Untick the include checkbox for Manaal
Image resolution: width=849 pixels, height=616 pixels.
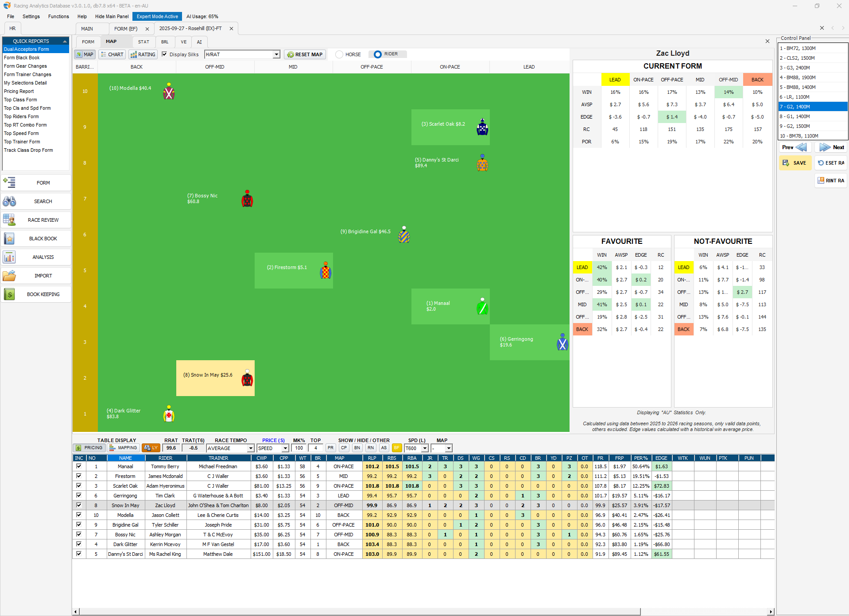point(79,466)
